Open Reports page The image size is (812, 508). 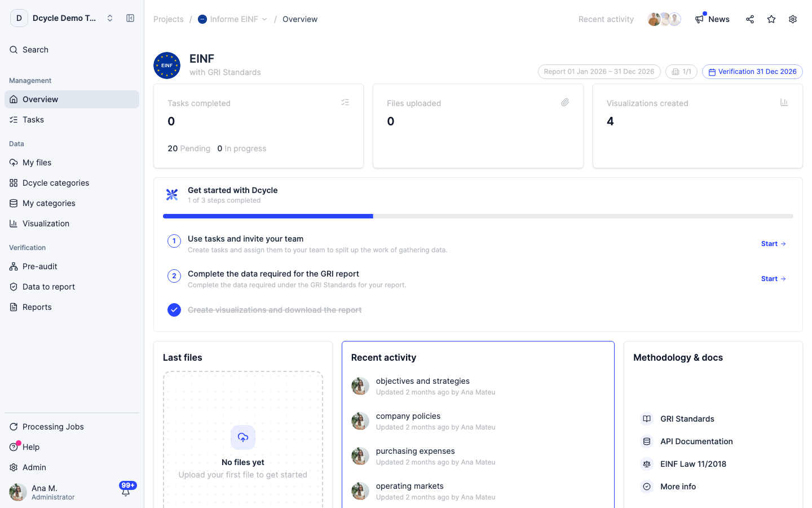point(72,307)
